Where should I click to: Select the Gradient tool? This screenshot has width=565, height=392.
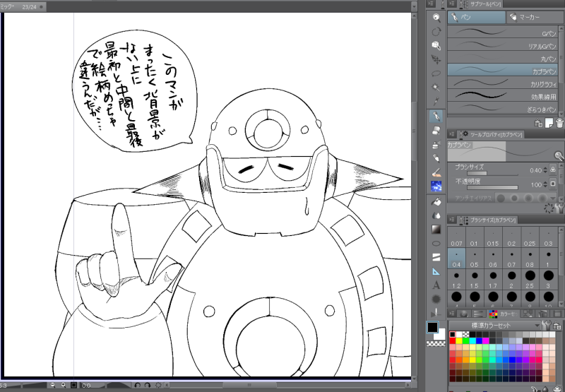coord(436,229)
